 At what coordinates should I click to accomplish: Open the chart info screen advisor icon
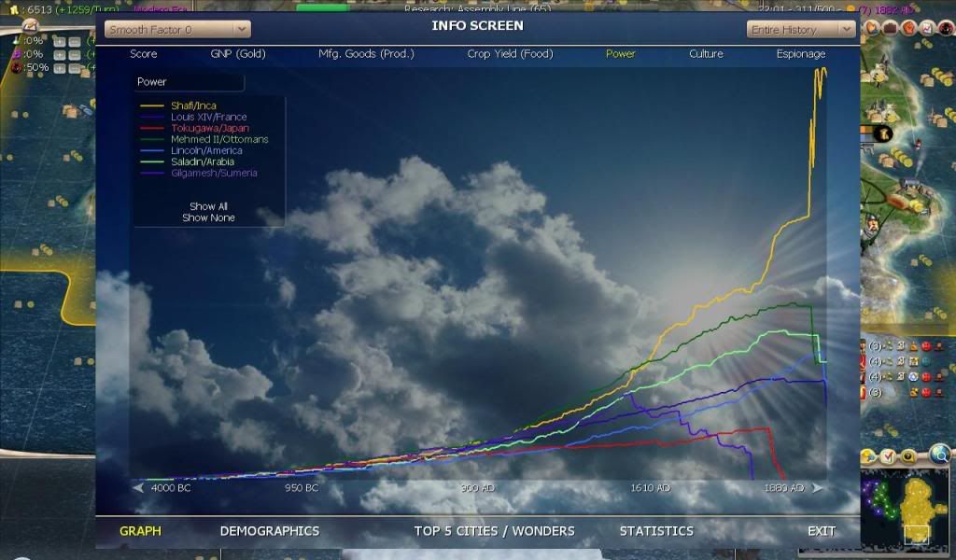[927, 28]
